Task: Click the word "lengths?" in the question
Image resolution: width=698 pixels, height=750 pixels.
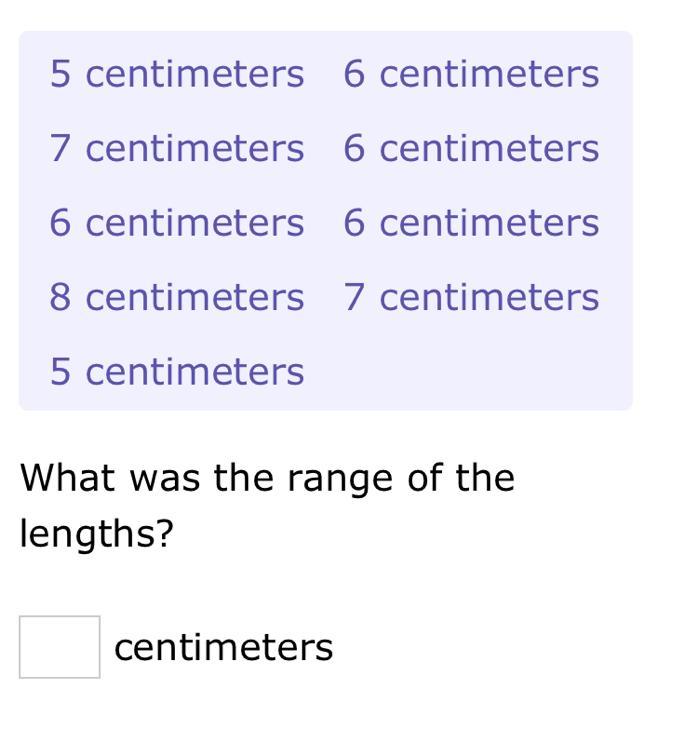Action: pyautogui.click(x=97, y=534)
